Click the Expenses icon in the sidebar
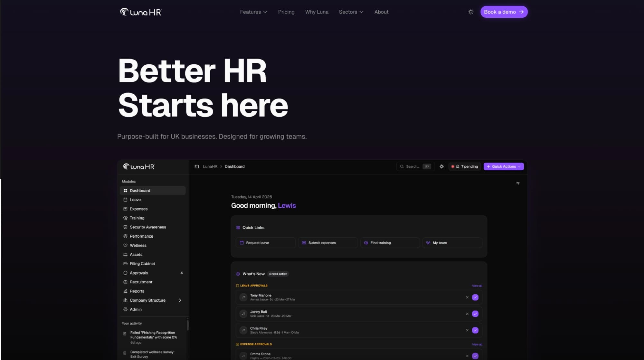The width and height of the screenshot is (644, 360). click(125, 209)
